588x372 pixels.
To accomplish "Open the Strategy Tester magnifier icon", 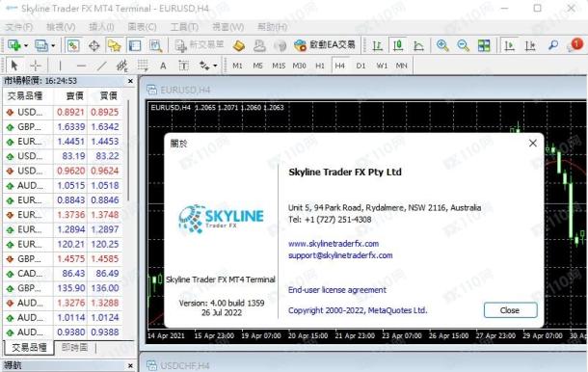I will click(x=155, y=45).
